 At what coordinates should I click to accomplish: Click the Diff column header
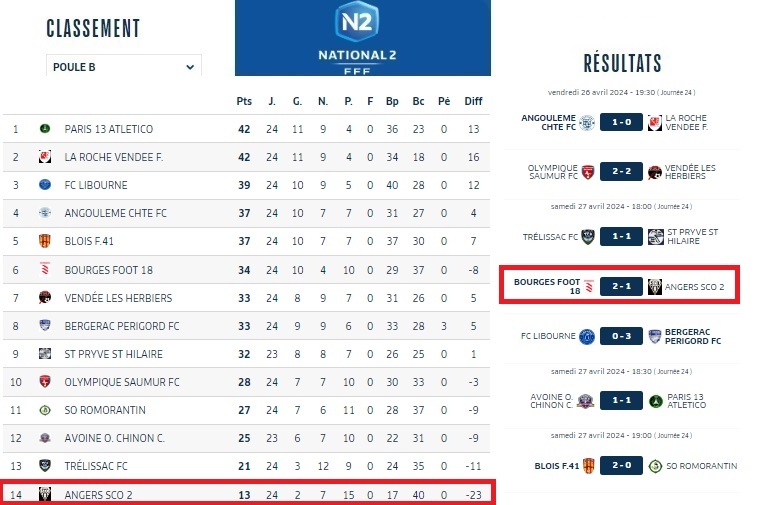point(473,101)
